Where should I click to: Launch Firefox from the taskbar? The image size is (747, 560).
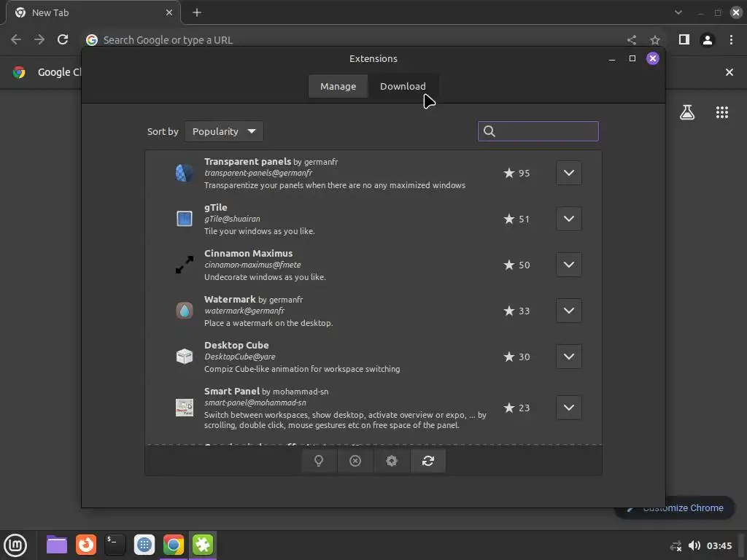[86, 545]
